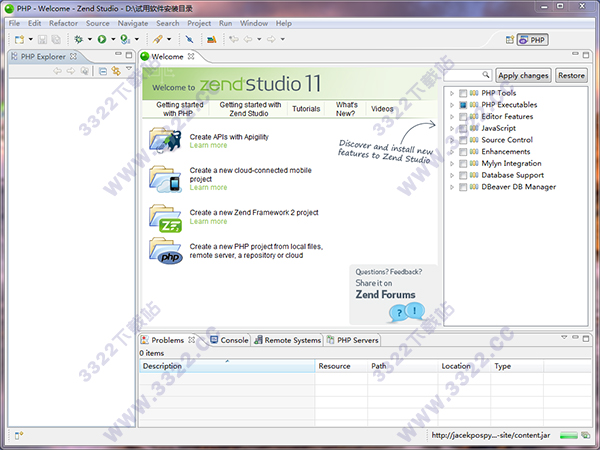Click the features search input field
Image resolution: width=600 pixels, height=450 pixels.
click(467, 75)
